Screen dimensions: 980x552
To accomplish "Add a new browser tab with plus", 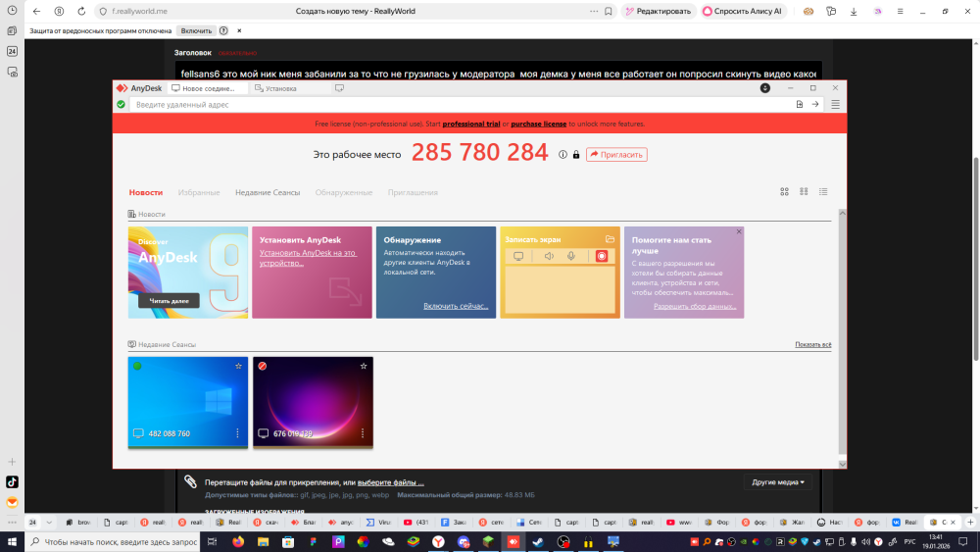I will [970, 522].
